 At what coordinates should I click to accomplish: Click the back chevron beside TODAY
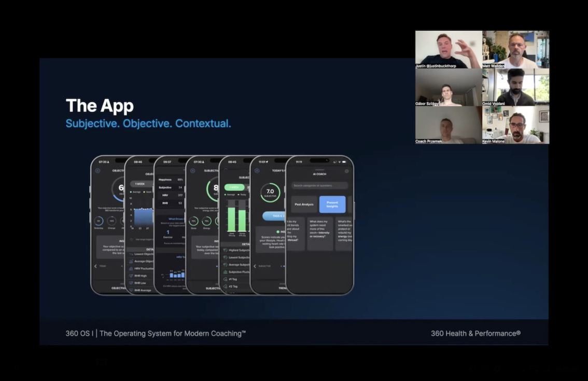95,266
